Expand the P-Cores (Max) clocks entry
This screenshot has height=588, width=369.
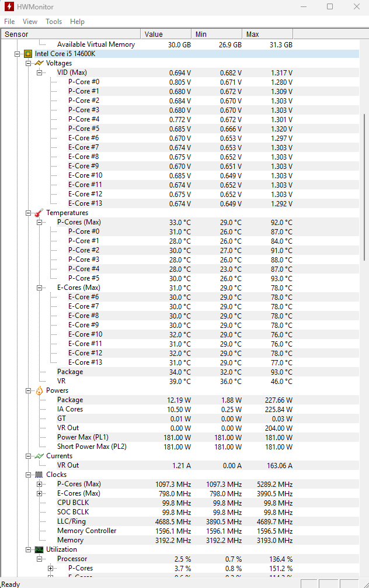tap(39, 484)
